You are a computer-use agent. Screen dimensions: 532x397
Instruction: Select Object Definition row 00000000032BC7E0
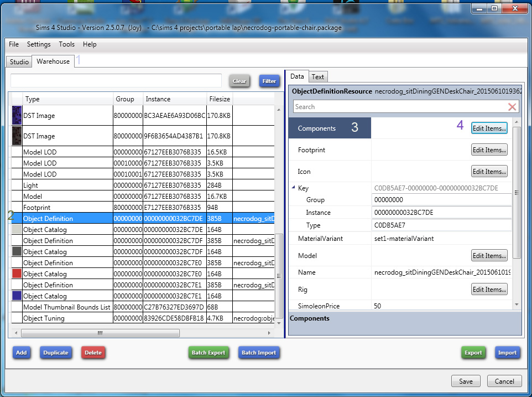(x=143, y=262)
